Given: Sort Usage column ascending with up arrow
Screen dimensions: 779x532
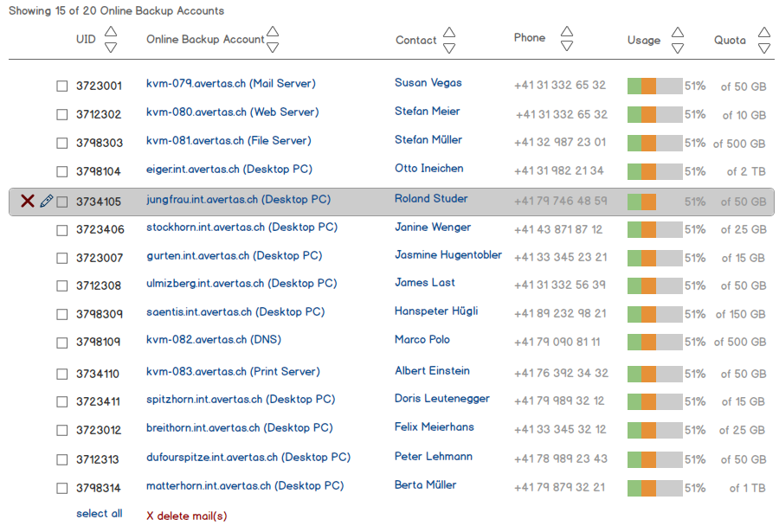Looking at the screenshot, I should tap(678, 32).
